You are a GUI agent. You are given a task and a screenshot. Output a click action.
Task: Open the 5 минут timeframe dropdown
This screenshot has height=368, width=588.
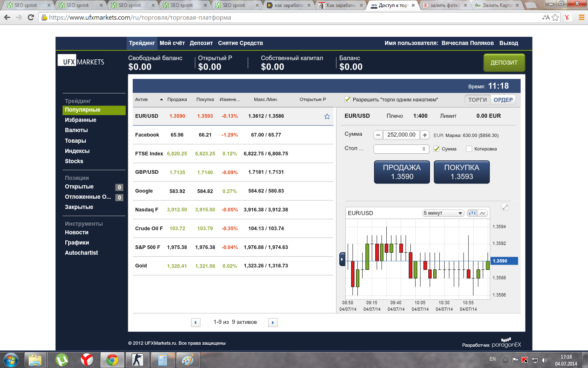(443, 213)
